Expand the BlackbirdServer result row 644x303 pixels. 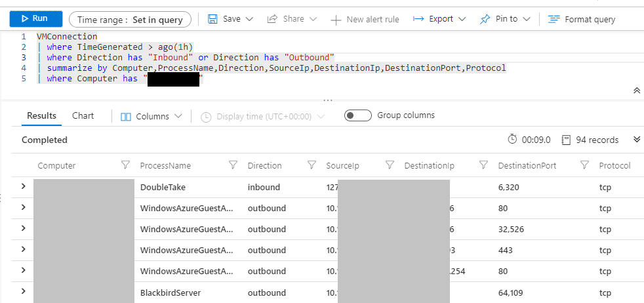point(24,292)
